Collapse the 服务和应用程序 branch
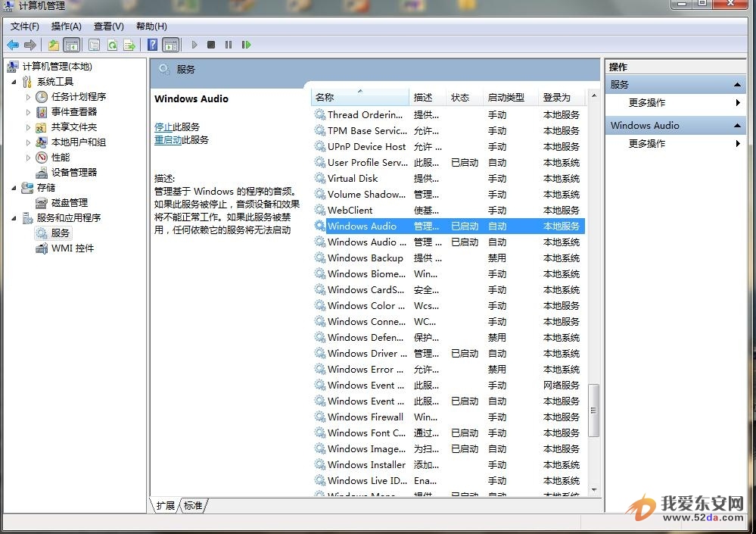 [x=14, y=218]
